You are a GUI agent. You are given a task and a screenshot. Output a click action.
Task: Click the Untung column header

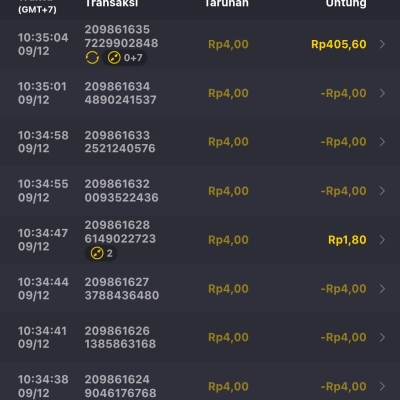(346, 3)
